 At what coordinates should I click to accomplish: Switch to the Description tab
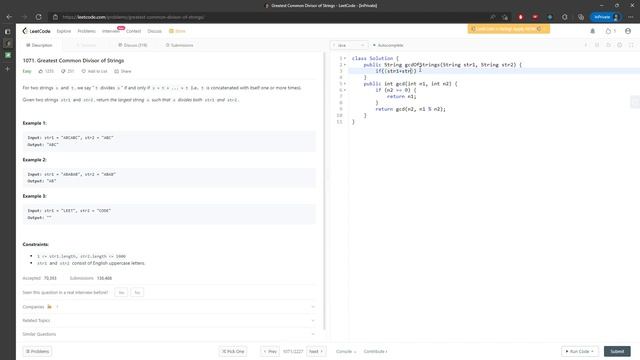click(x=39, y=45)
